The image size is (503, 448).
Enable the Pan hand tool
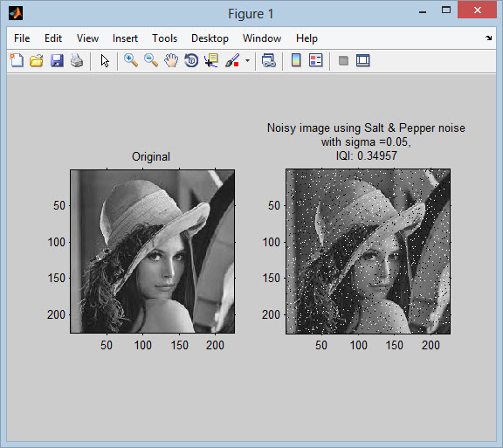pyautogui.click(x=171, y=60)
